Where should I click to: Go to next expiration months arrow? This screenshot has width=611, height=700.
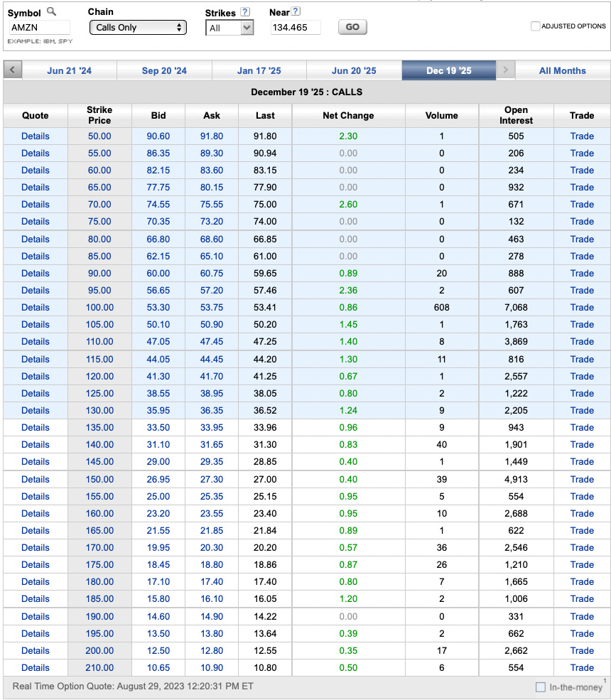tap(506, 70)
